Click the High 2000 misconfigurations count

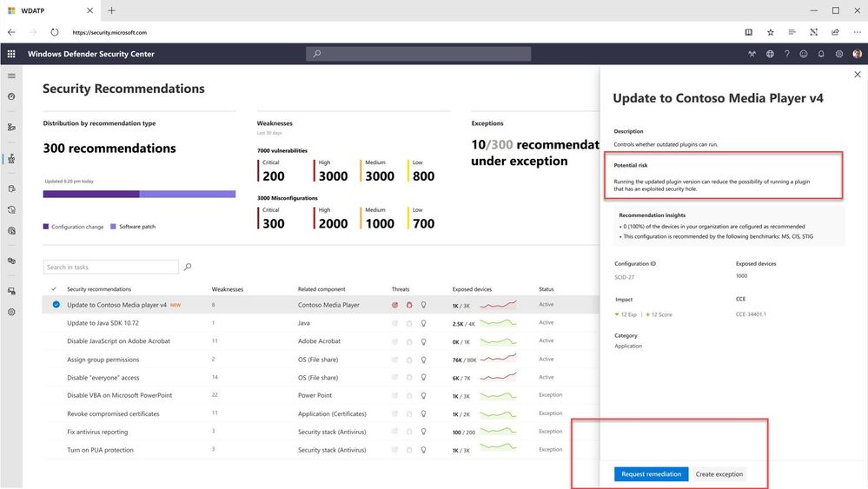pos(334,223)
